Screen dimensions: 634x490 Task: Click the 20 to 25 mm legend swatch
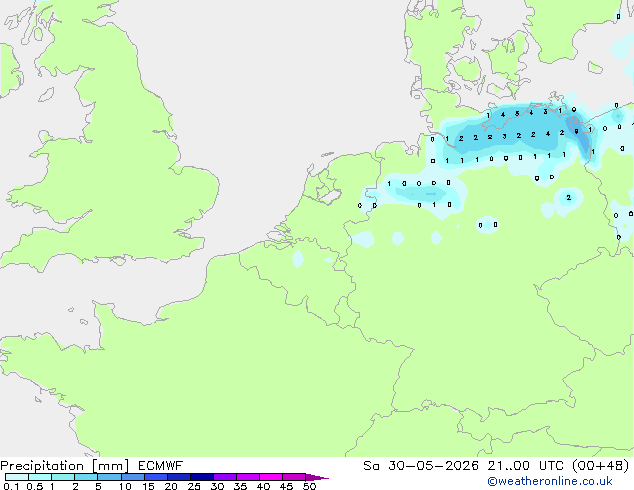pyautogui.click(x=179, y=477)
